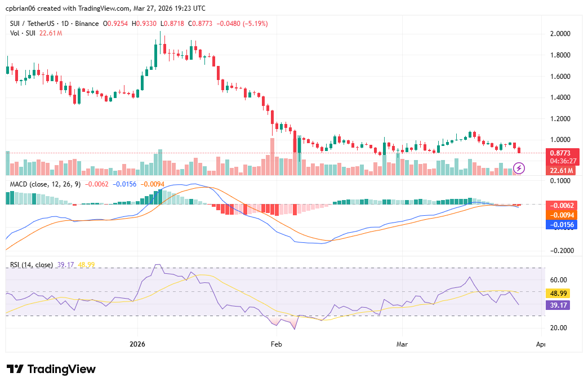Click the 2026 label on the time axis
Image resolution: width=588 pixels, height=386 pixels.
coord(138,344)
